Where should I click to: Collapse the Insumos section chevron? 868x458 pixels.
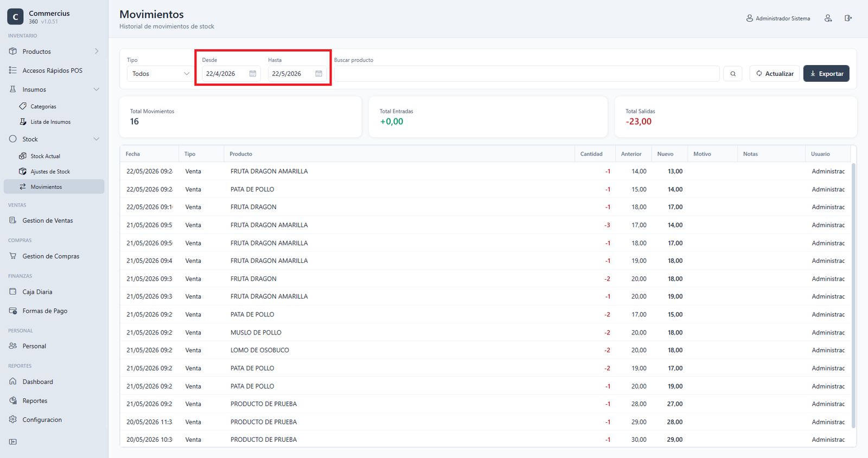coord(97,89)
